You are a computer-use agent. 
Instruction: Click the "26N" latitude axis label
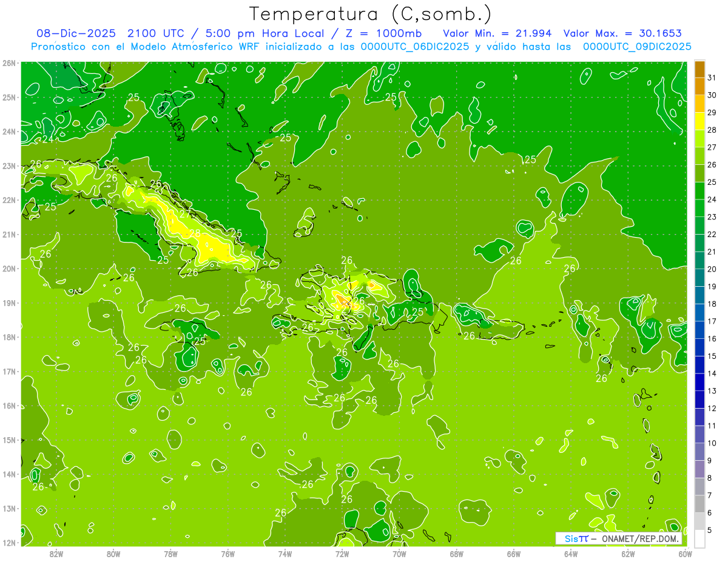(x=9, y=63)
